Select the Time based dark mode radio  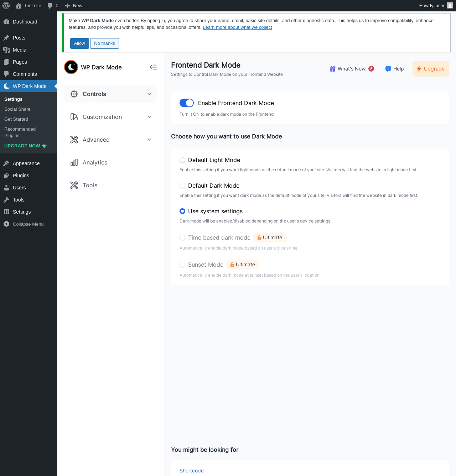point(182,237)
